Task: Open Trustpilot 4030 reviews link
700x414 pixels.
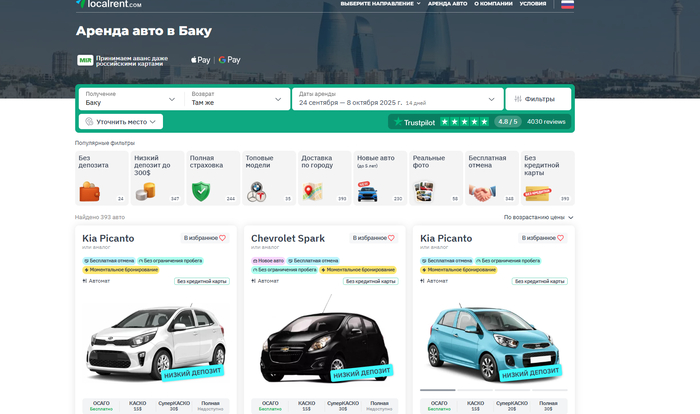Action: click(x=546, y=122)
